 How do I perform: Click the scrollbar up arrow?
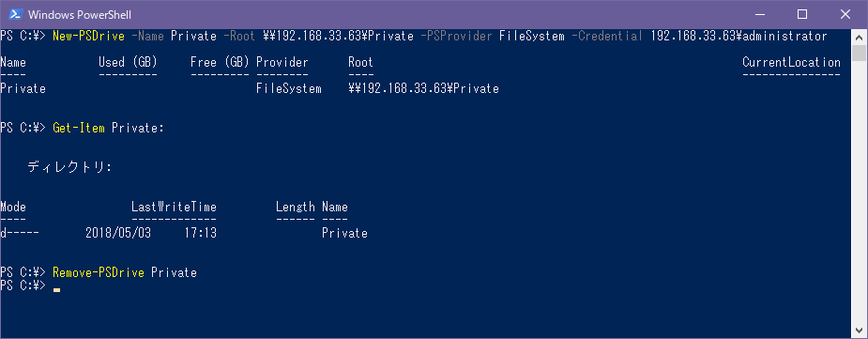pos(859,36)
